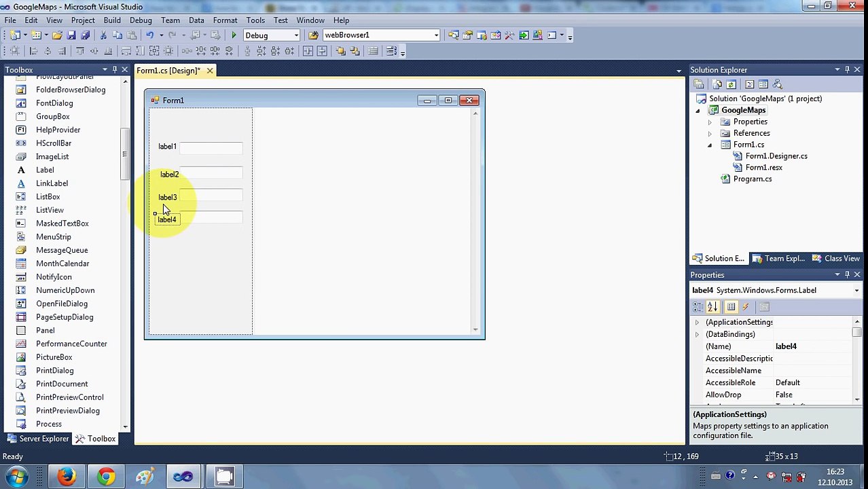Viewport: 868px width, 489px height.
Task: Open the File menu
Action: pos(10,20)
